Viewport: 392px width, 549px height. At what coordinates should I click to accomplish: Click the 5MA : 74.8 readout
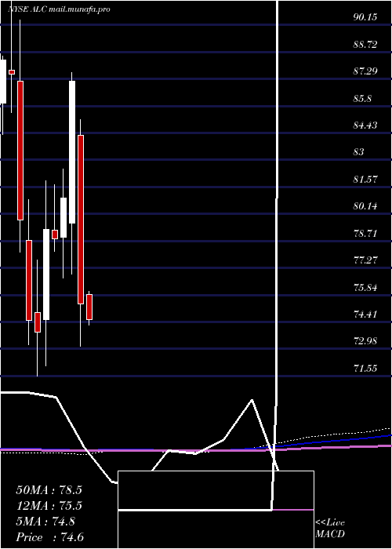(x=45, y=522)
